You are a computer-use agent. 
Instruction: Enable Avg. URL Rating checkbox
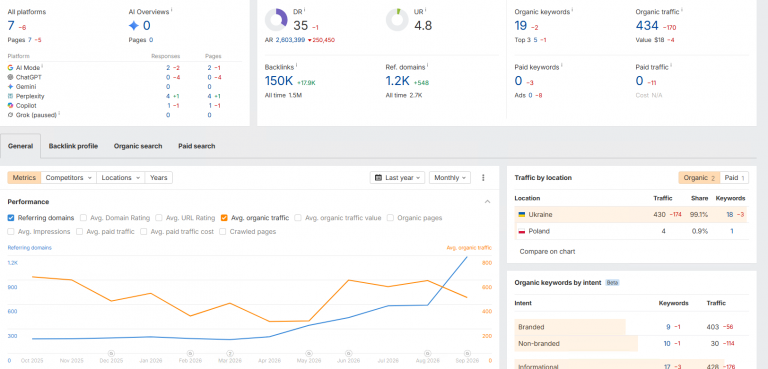pyautogui.click(x=159, y=218)
